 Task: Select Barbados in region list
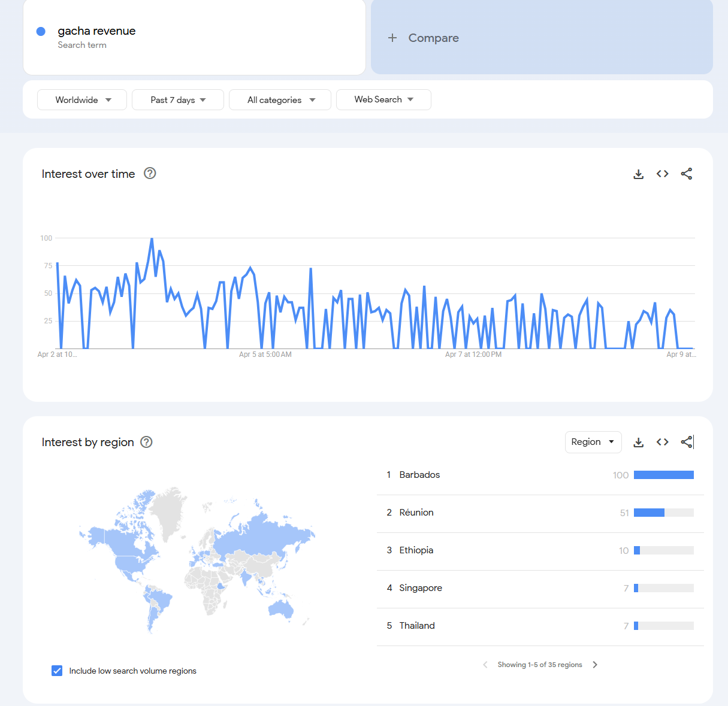[x=540, y=475]
